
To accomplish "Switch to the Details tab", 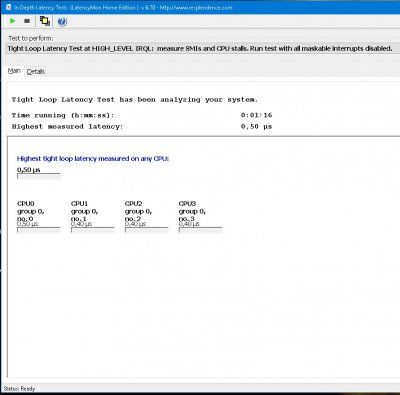I will [35, 71].
